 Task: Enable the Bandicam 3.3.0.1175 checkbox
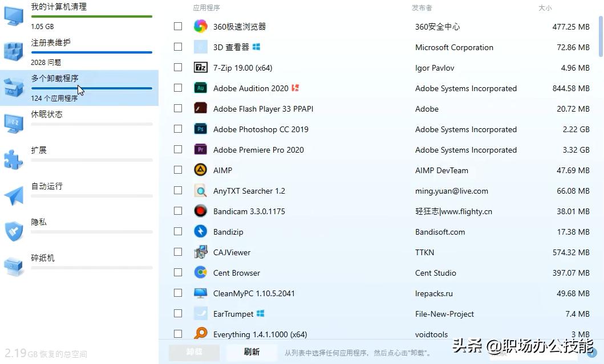pyautogui.click(x=178, y=211)
